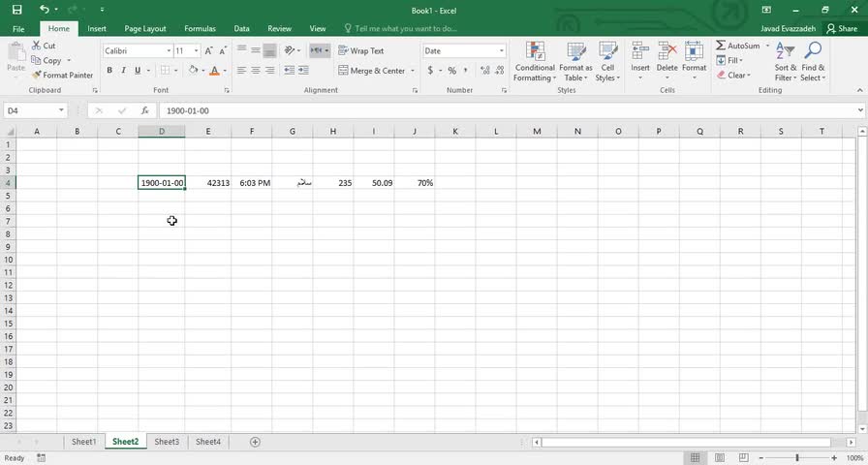Insert function using fx icon
The width and height of the screenshot is (868, 465).
pos(145,110)
